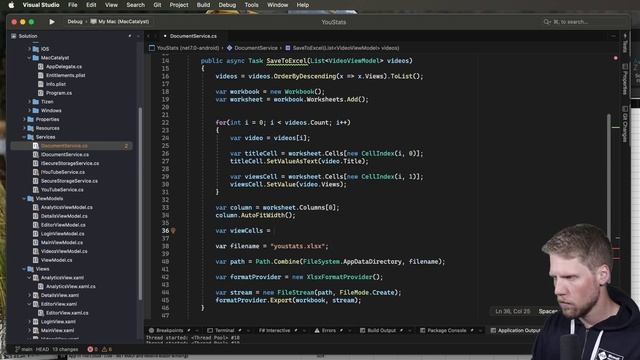Collapse the MacCatalyst folder
Viewport: 640px width, 360px height.
tap(29, 58)
